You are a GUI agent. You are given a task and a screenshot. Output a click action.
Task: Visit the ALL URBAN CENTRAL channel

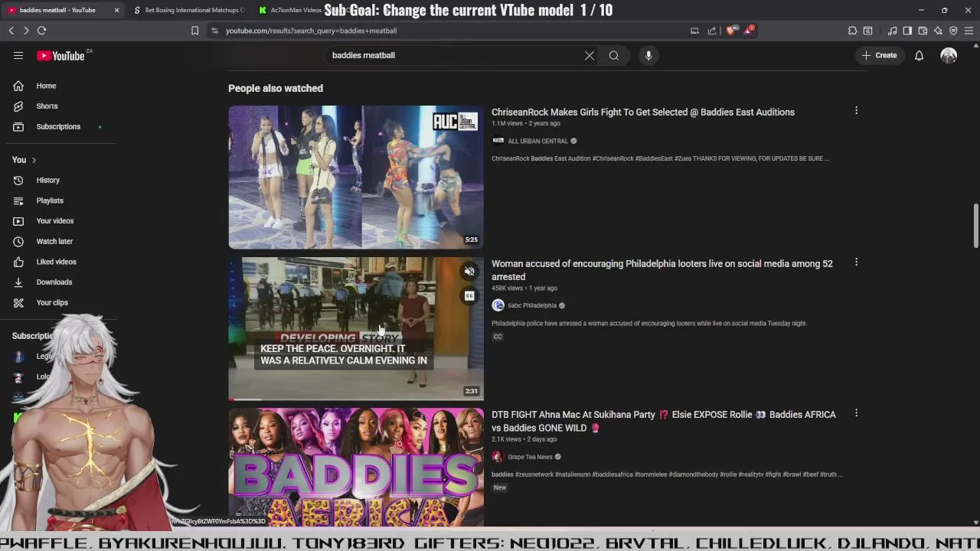click(537, 141)
